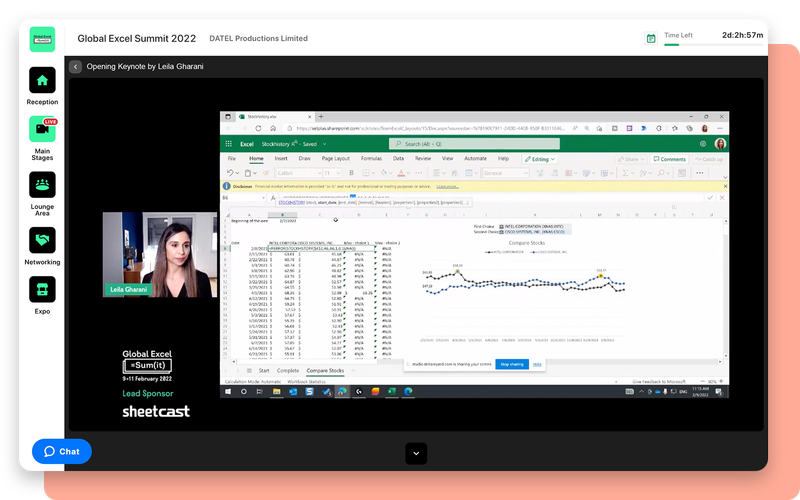
Task: Click the Share button in Excel
Action: coord(631,159)
